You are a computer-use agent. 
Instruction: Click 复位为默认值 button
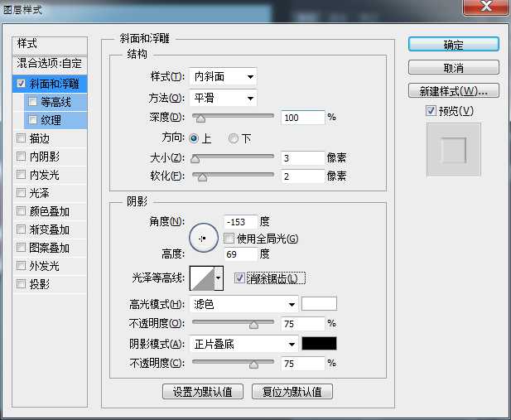tap(292, 391)
